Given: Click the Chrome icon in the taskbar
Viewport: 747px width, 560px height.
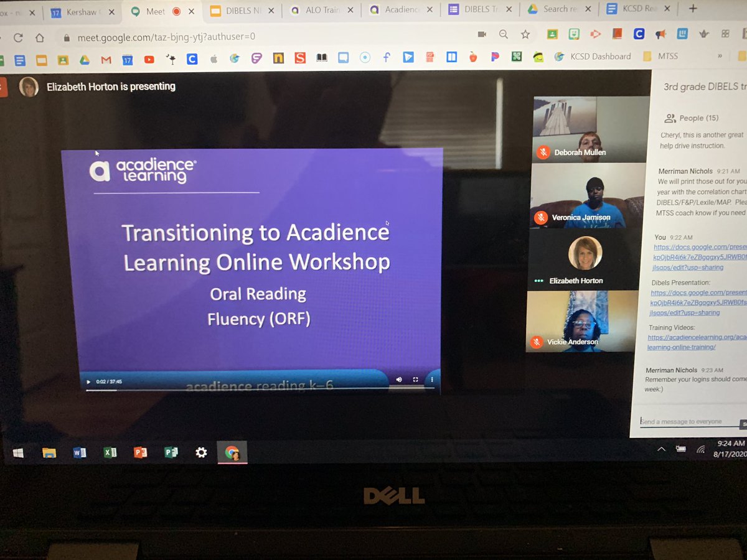Looking at the screenshot, I should pos(232,452).
